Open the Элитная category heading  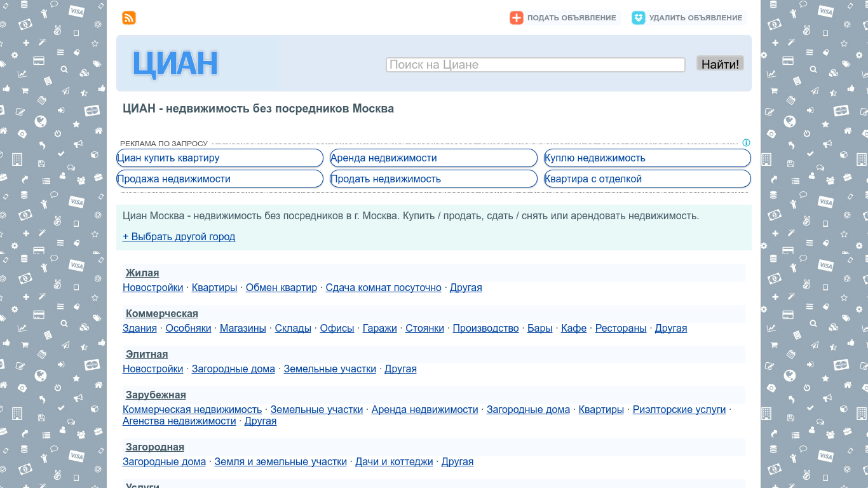click(x=147, y=355)
